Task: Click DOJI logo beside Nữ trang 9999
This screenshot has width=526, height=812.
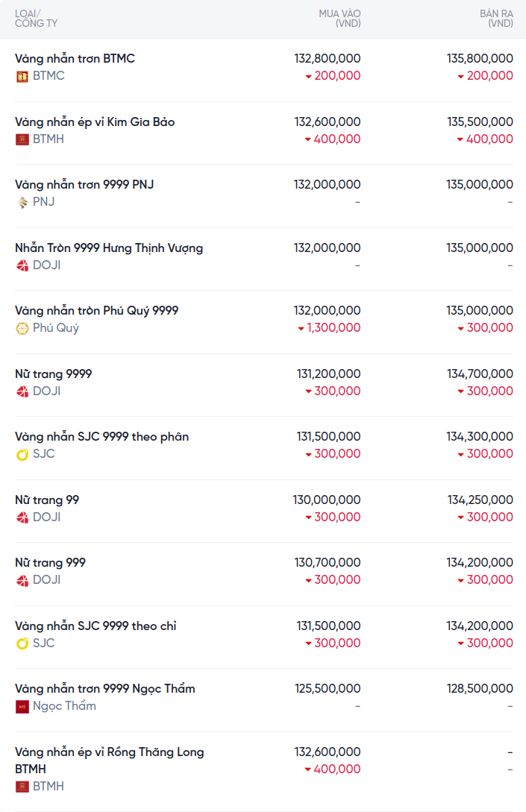Action: click(22, 391)
